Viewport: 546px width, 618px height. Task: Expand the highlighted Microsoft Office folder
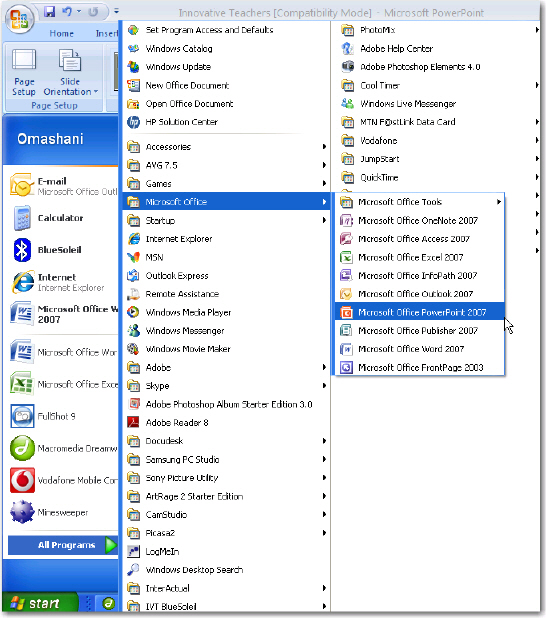tap(226, 202)
